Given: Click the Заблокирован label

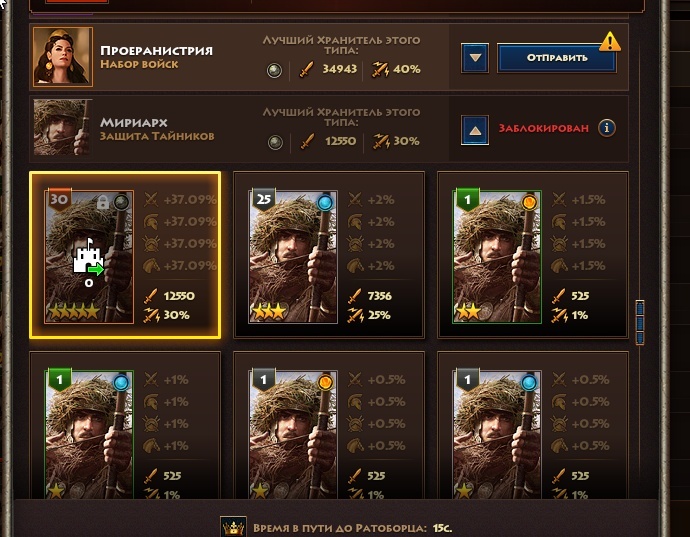Looking at the screenshot, I should click(543, 128).
